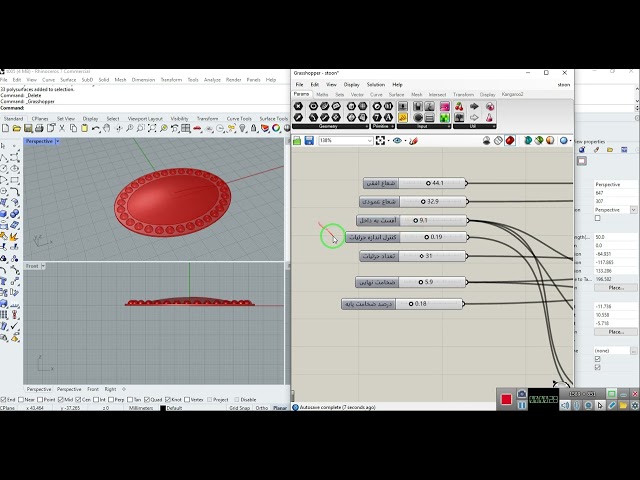Open the Perspective viewport title dropdown arrow
Viewport: 640px width, 480px height.
point(58,141)
